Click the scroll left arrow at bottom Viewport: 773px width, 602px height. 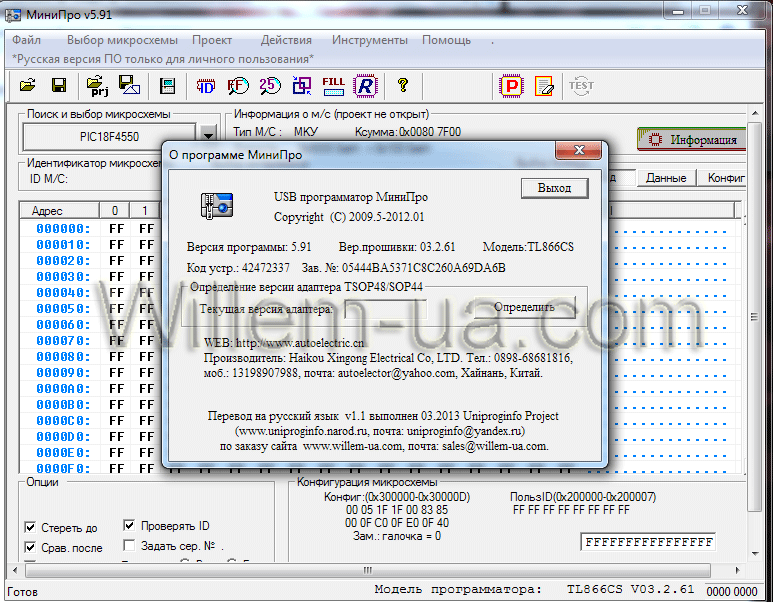coord(15,570)
